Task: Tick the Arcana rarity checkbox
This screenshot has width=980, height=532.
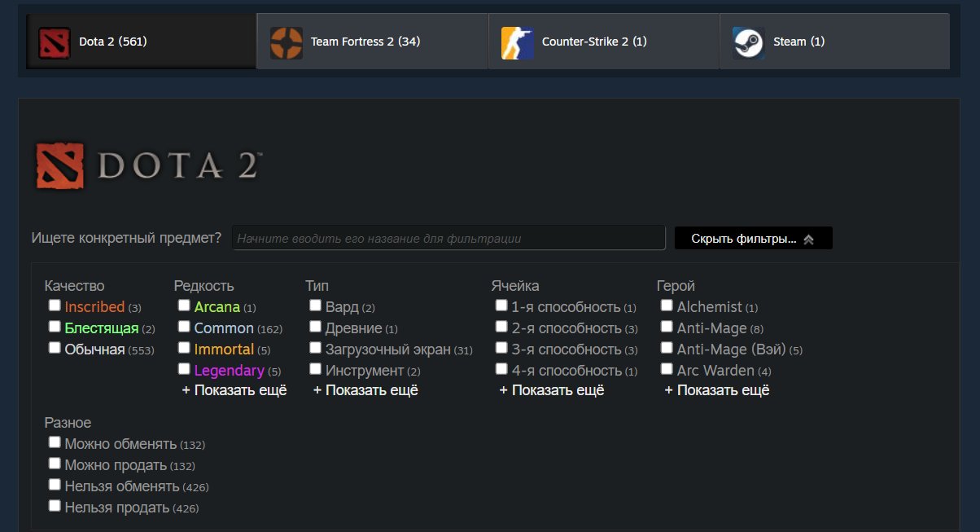Action: 184,306
